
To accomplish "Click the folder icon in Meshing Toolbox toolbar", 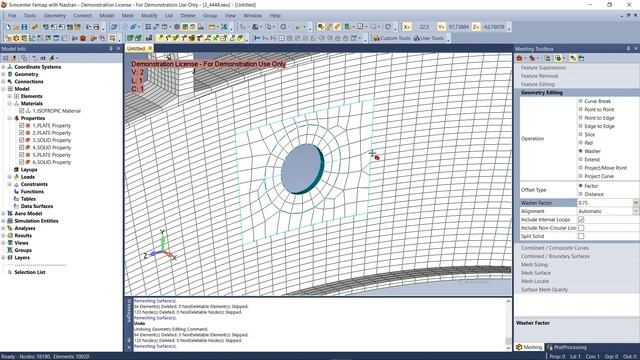I will tap(581, 58).
